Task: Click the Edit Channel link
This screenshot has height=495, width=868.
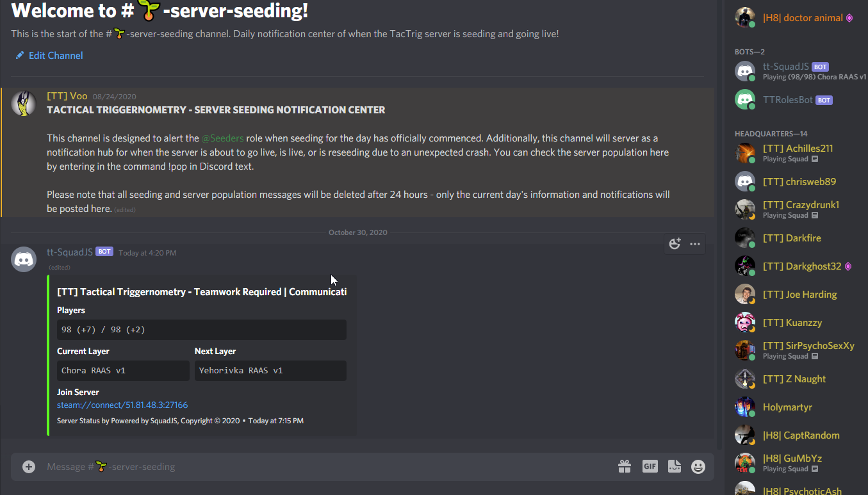Action: [56, 56]
